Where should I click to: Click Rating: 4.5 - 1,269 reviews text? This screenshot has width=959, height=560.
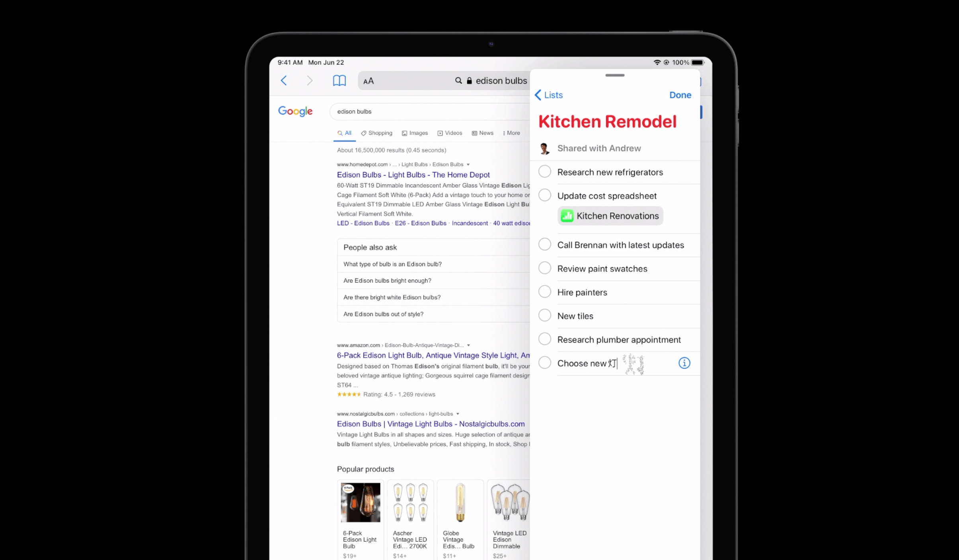click(399, 395)
